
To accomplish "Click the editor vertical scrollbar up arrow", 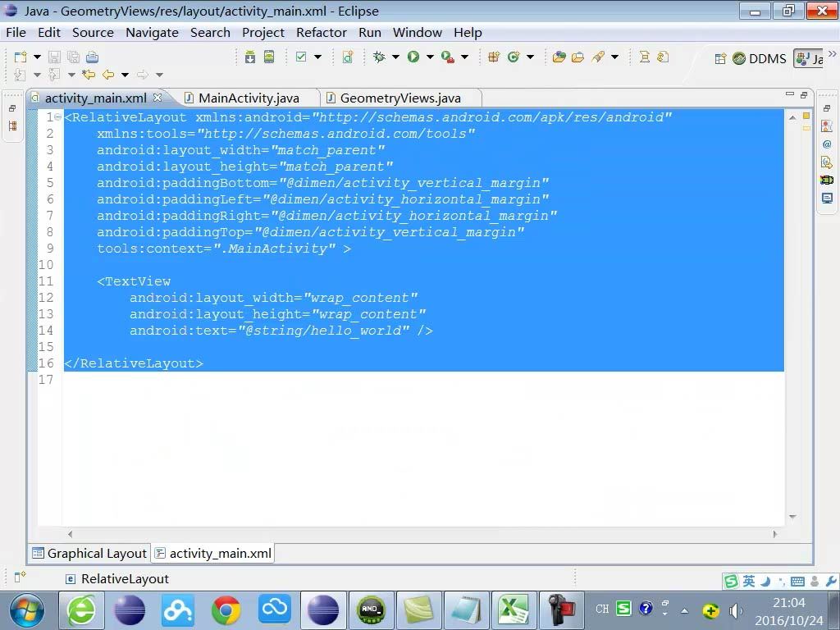I will coord(792,117).
